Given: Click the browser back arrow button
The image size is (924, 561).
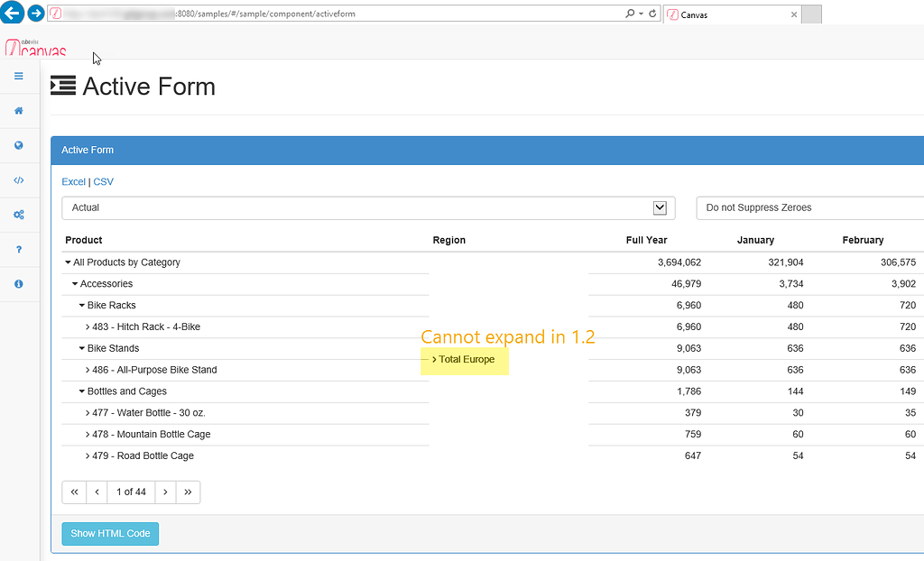Looking at the screenshot, I should coord(12,14).
